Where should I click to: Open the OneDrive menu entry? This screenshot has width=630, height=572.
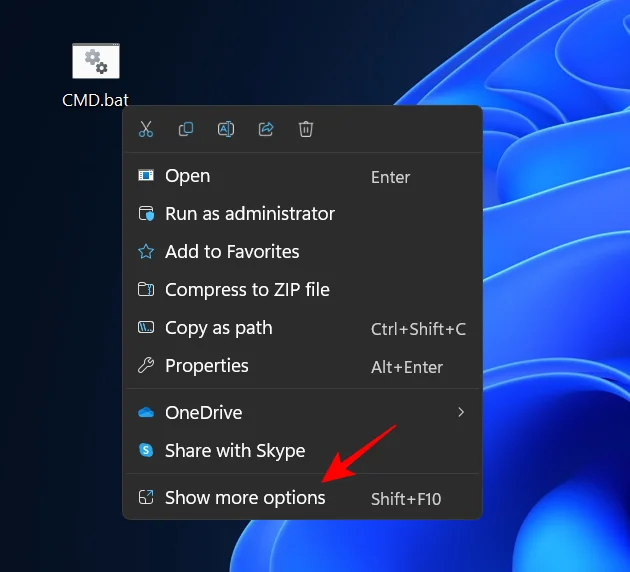pos(302,413)
